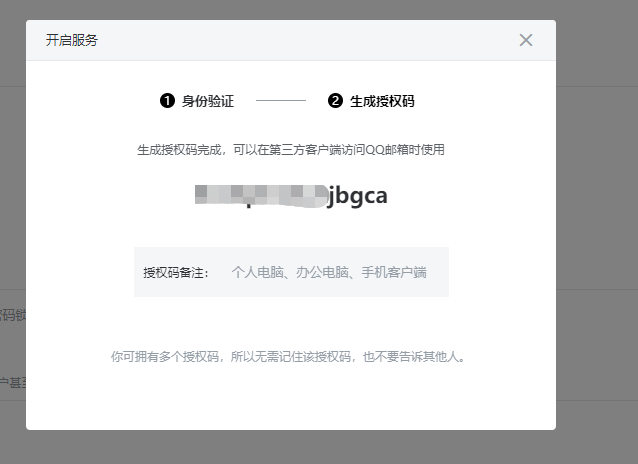Select step 1 身份验证
This screenshot has height=464, width=638.
197,101
